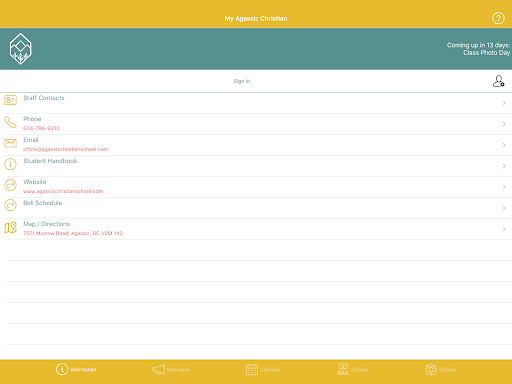Click the Phone handset icon
The height and width of the screenshot is (384, 512).
(x=10, y=122)
